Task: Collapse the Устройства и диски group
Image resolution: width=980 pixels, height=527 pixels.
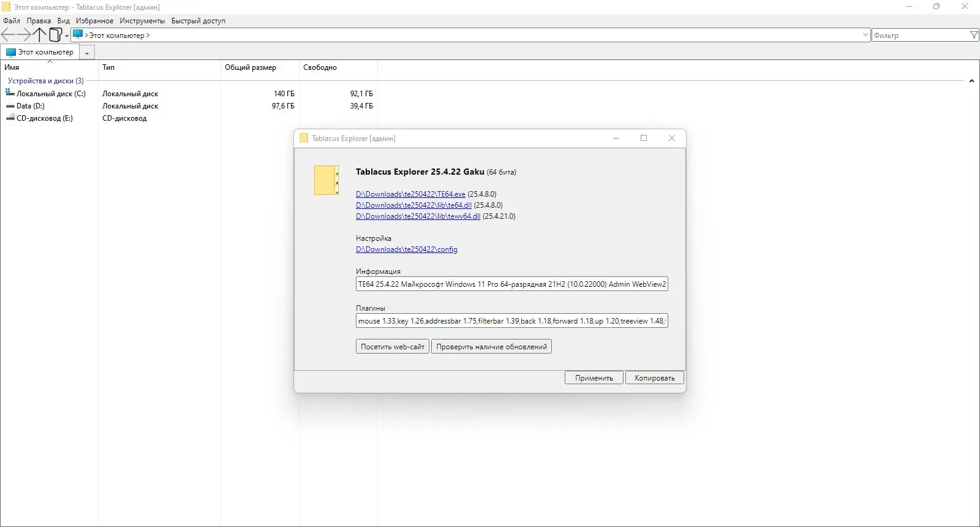Action: pyautogui.click(x=971, y=81)
